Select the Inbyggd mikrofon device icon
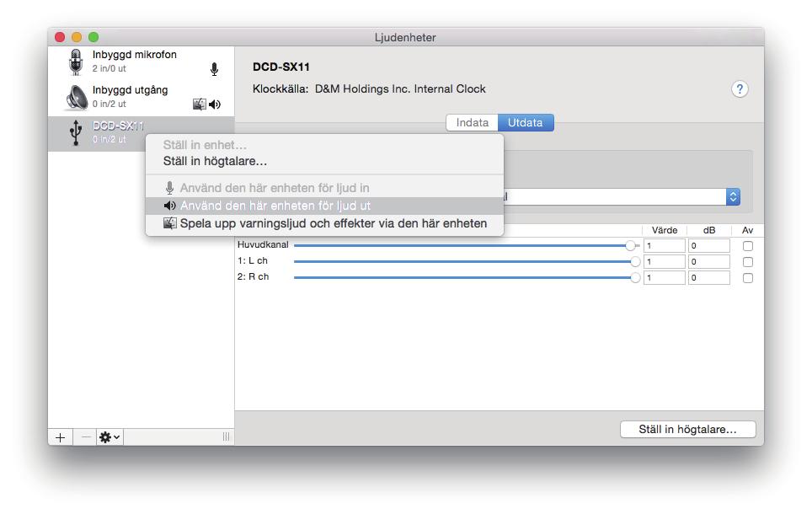Viewport: 812px width, 514px height. click(x=76, y=62)
